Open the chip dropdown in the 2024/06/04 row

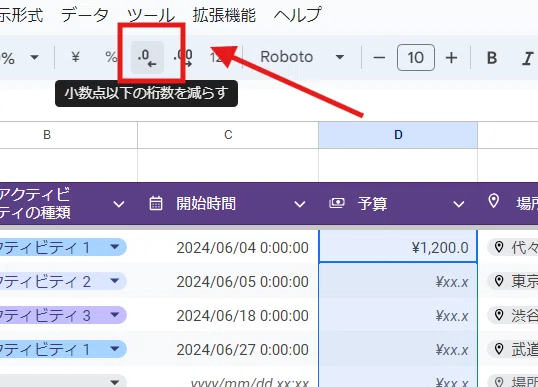coord(115,247)
